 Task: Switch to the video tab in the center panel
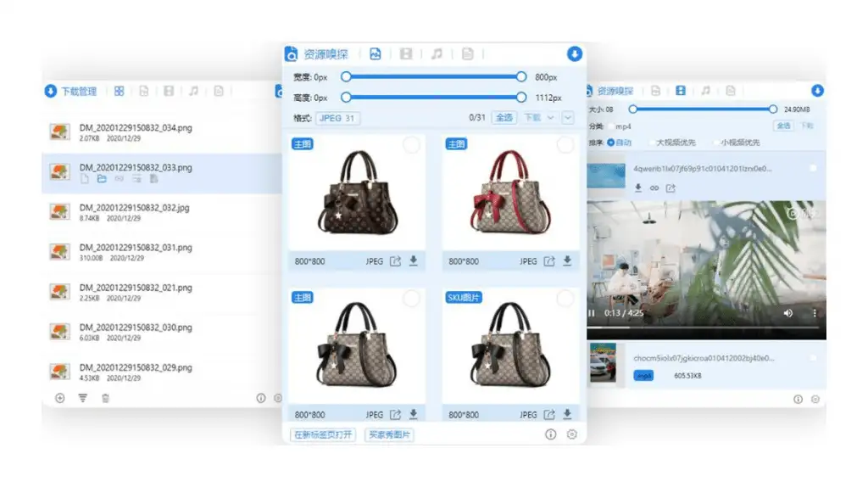coord(406,54)
